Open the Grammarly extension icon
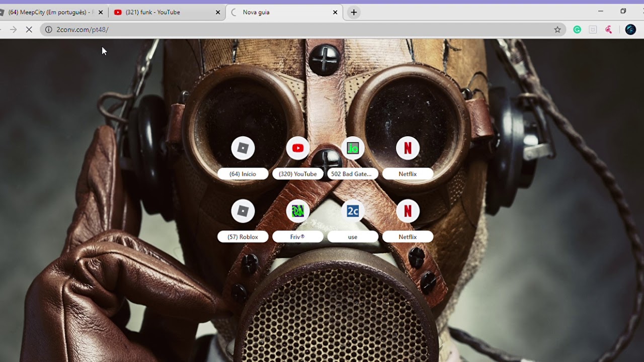 [x=577, y=30]
